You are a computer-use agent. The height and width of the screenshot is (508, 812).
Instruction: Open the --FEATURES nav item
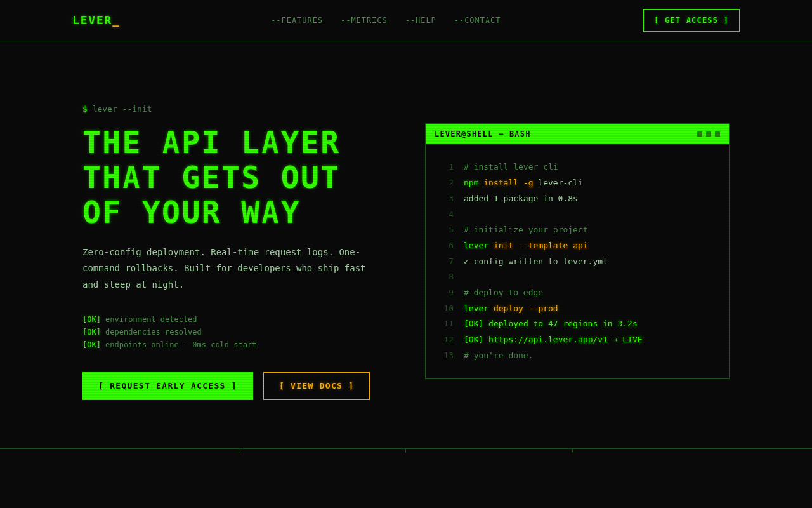(x=297, y=20)
